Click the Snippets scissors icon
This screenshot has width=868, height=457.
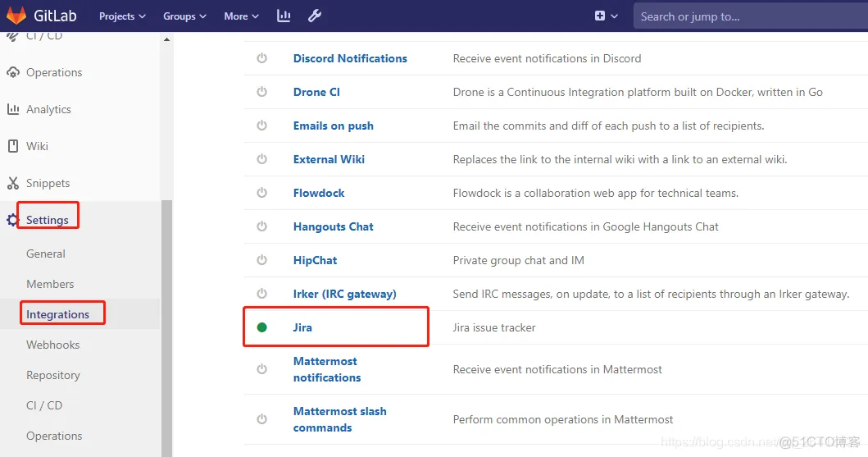pyautogui.click(x=13, y=183)
